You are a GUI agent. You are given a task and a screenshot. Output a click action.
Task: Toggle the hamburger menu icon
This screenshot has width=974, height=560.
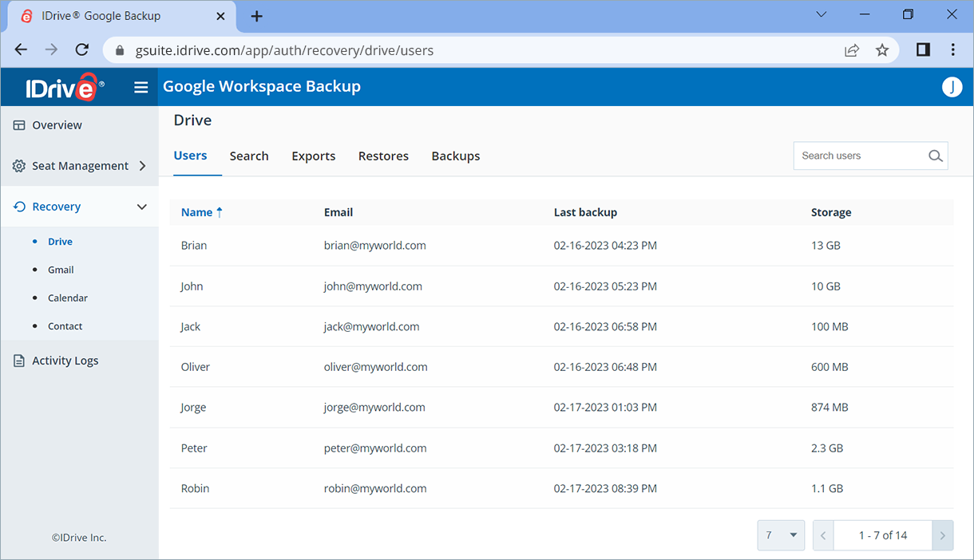pos(141,87)
